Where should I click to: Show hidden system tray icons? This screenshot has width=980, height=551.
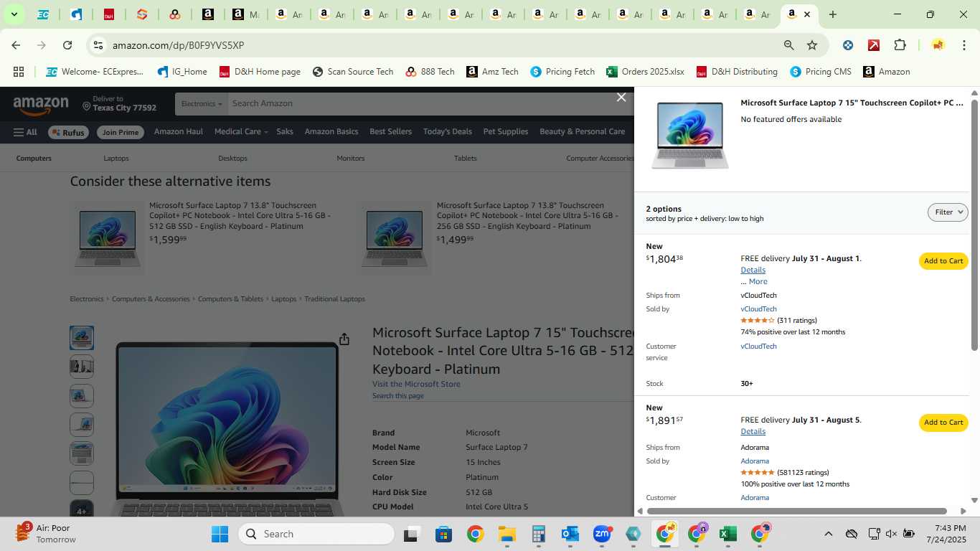(828, 534)
